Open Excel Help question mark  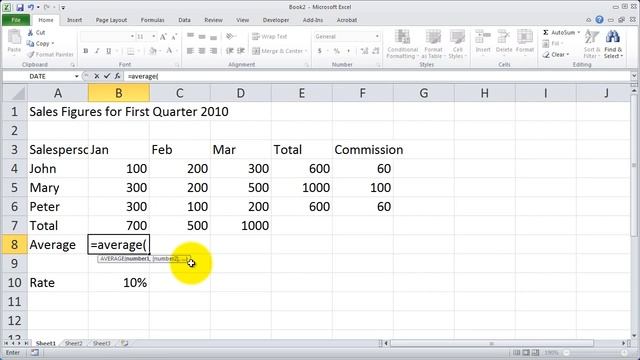pos(599,20)
